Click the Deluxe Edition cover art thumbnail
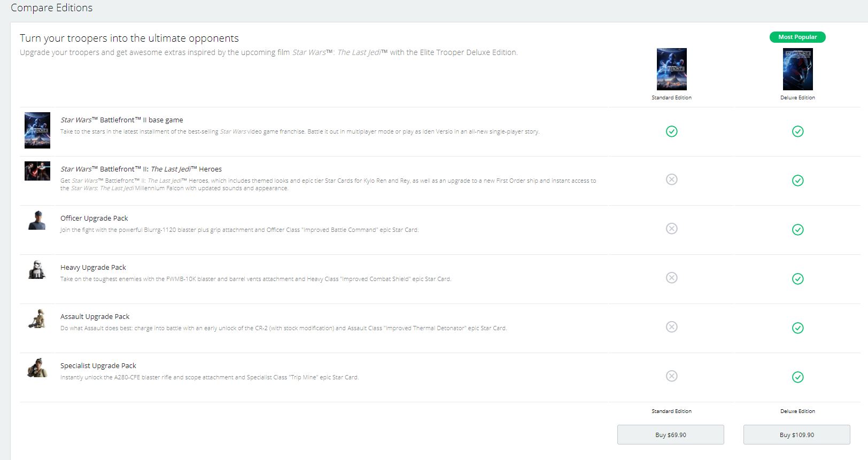 click(797, 69)
